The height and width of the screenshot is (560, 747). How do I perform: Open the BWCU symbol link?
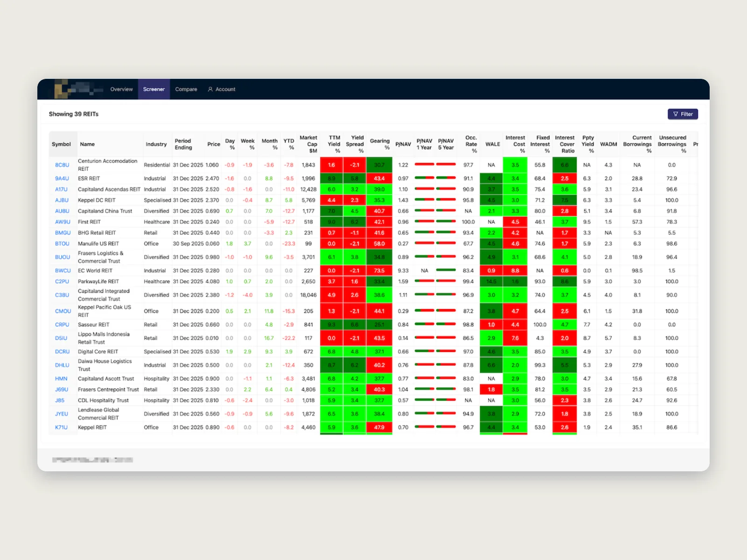(63, 271)
